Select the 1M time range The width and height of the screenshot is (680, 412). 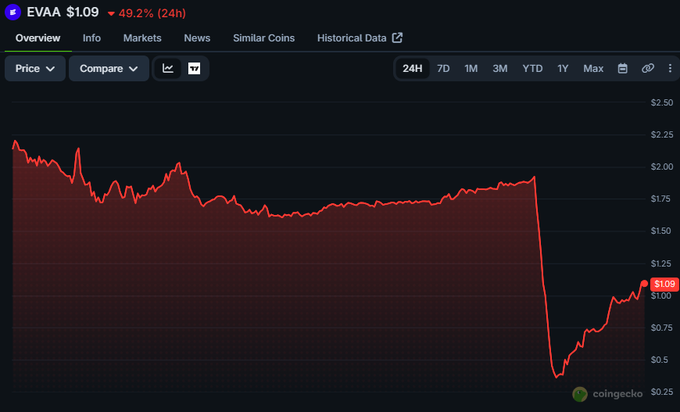(471, 69)
